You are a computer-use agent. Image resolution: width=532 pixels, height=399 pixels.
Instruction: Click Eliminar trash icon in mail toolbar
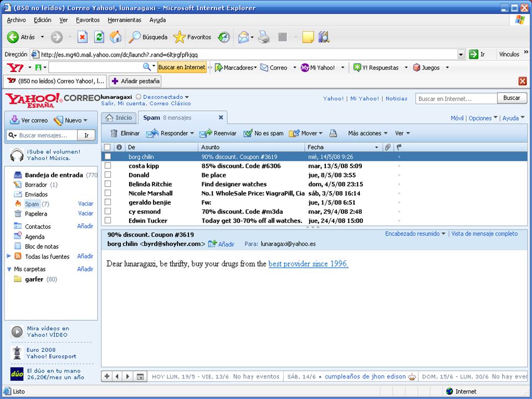(x=114, y=134)
